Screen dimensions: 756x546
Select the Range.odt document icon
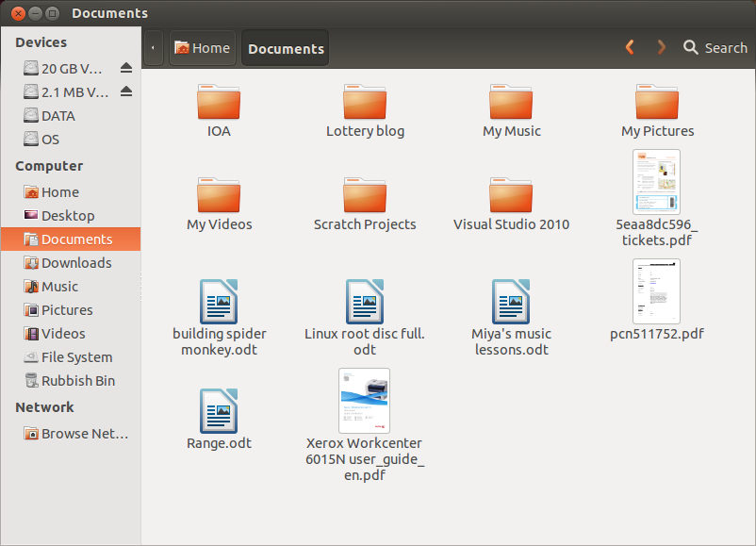(219, 411)
